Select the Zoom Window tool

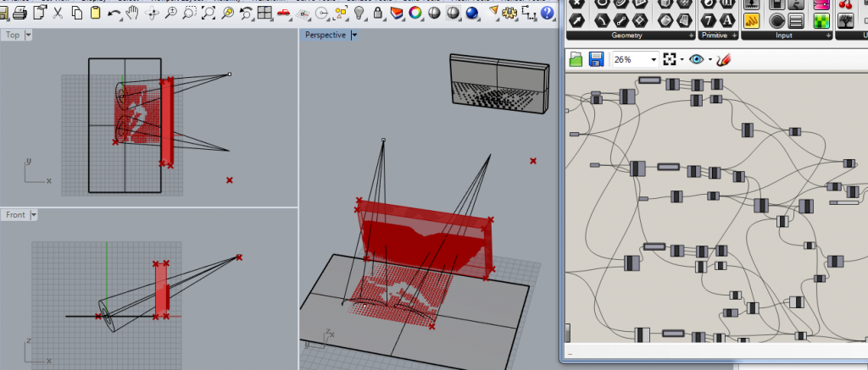[189, 12]
